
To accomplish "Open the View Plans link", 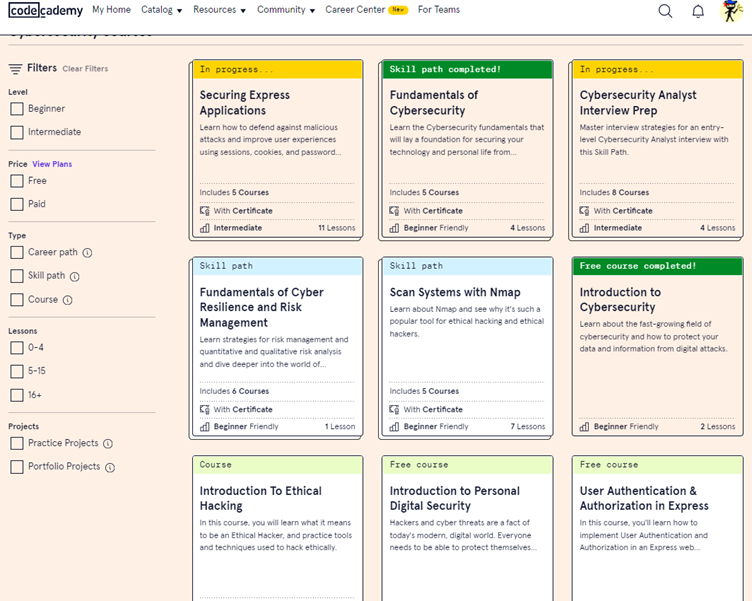I will pos(52,164).
